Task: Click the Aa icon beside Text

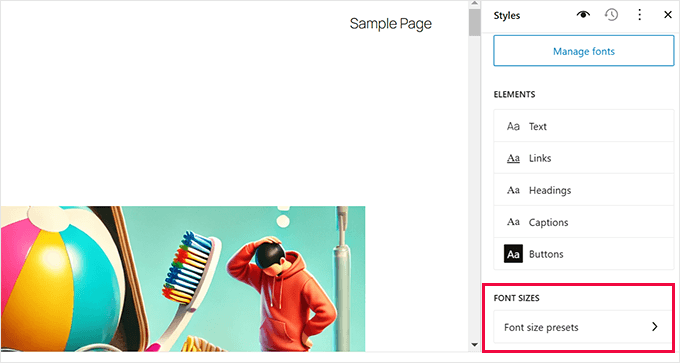Action: pyautogui.click(x=513, y=126)
